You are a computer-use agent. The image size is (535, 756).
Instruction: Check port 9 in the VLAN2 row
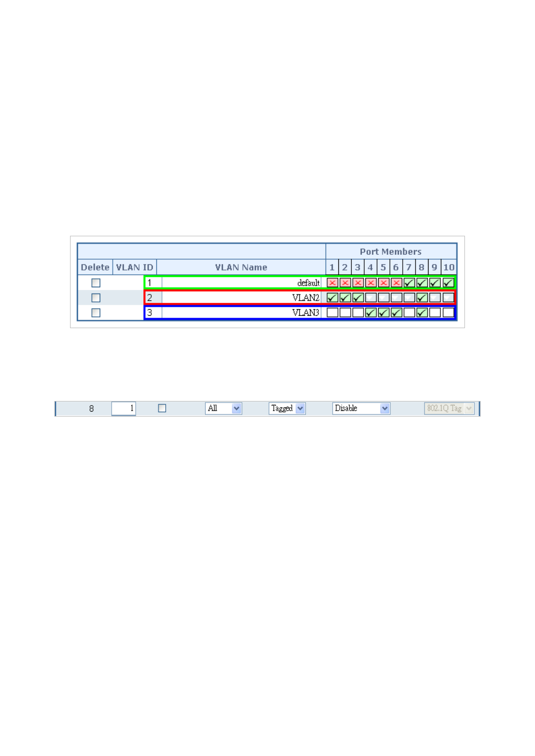pos(435,298)
